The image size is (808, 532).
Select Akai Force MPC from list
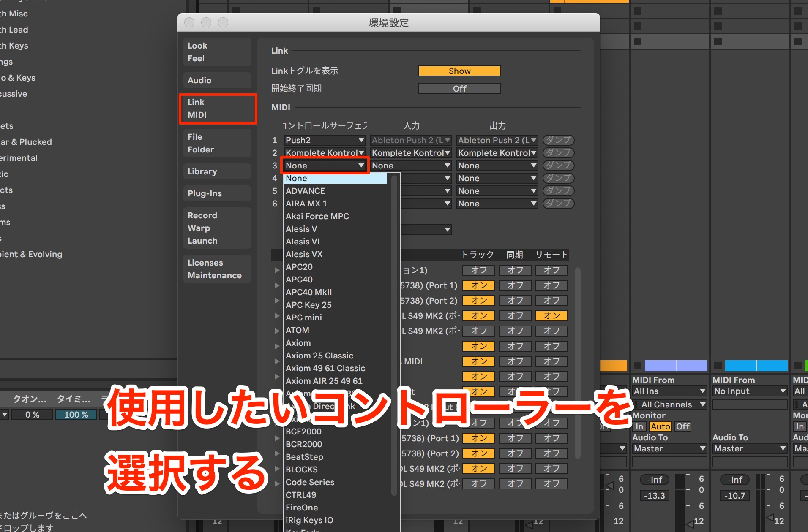coord(336,216)
